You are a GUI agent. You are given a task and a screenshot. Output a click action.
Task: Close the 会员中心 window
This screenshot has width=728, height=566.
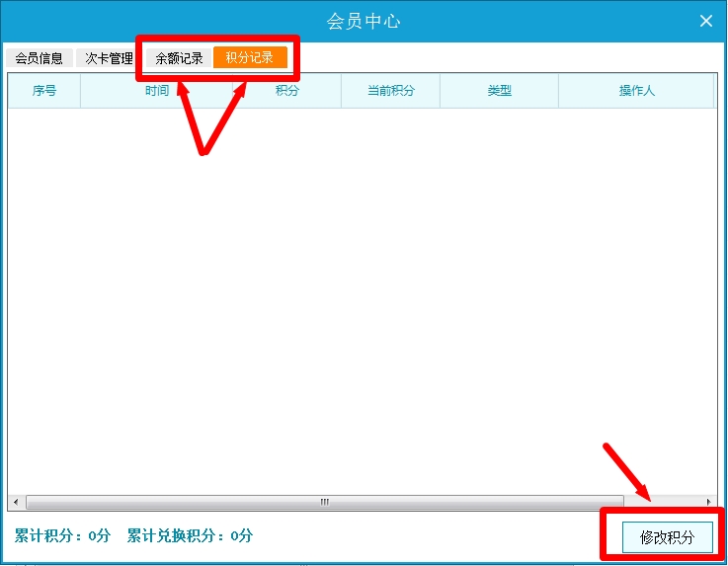tap(706, 21)
